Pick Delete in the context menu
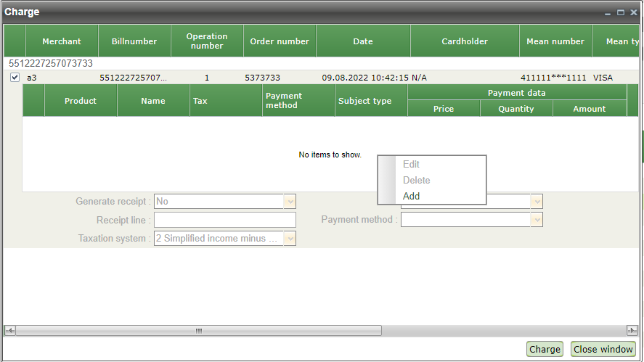The width and height of the screenshot is (644, 362). (x=416, y=180)
